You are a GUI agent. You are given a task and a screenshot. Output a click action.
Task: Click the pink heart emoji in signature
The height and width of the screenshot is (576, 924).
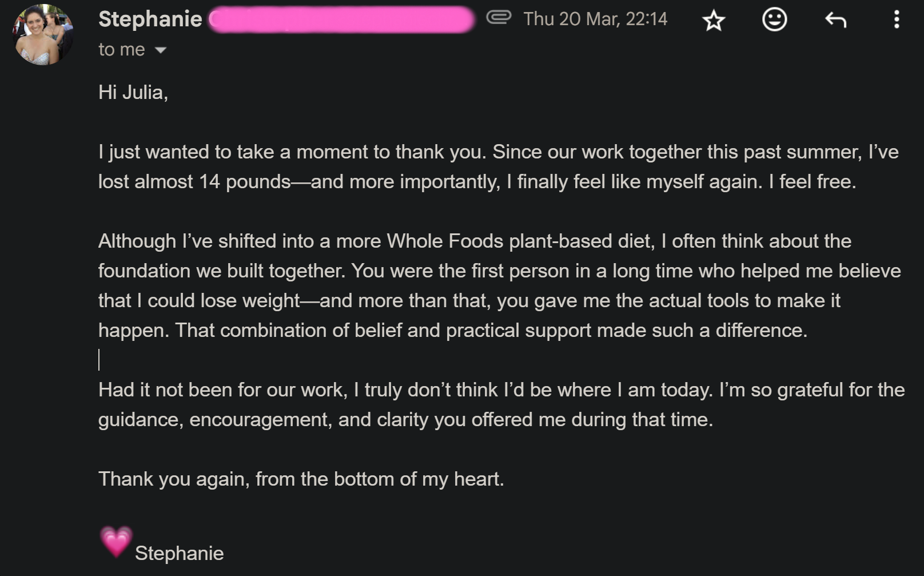(116, 542)
